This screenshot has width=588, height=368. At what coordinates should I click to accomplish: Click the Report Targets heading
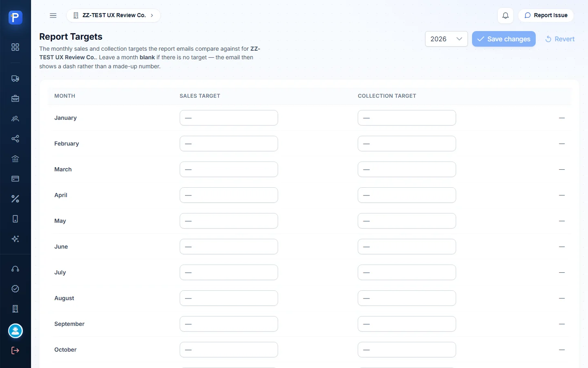(71, 37)
